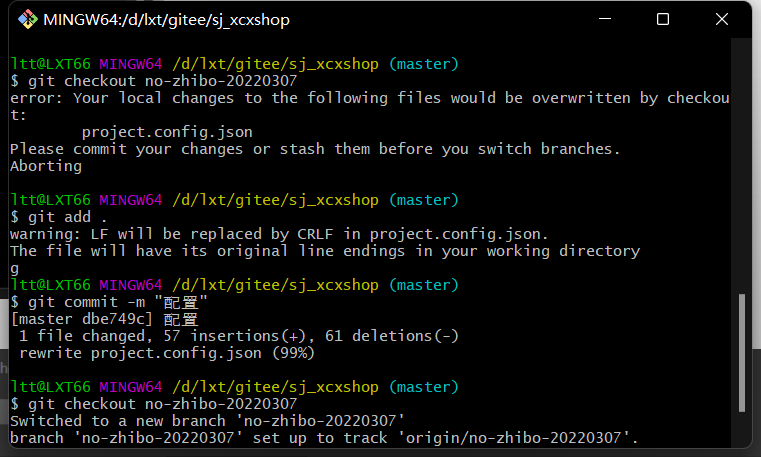Click the scrollbar track above the thumb
This screenshot has width=761, height=457.
coord(742,165)
